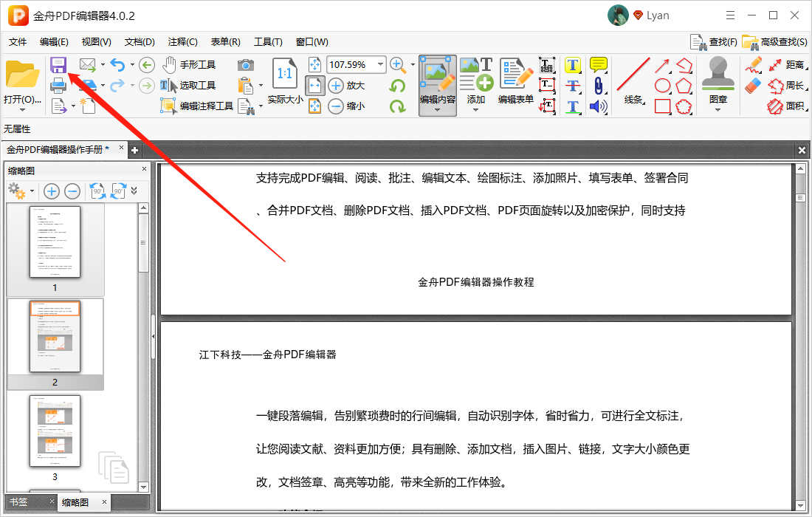The width and height of the screenshot is (812, 517).
Task: Undo the last action with blue arrow
Action: 117,65
